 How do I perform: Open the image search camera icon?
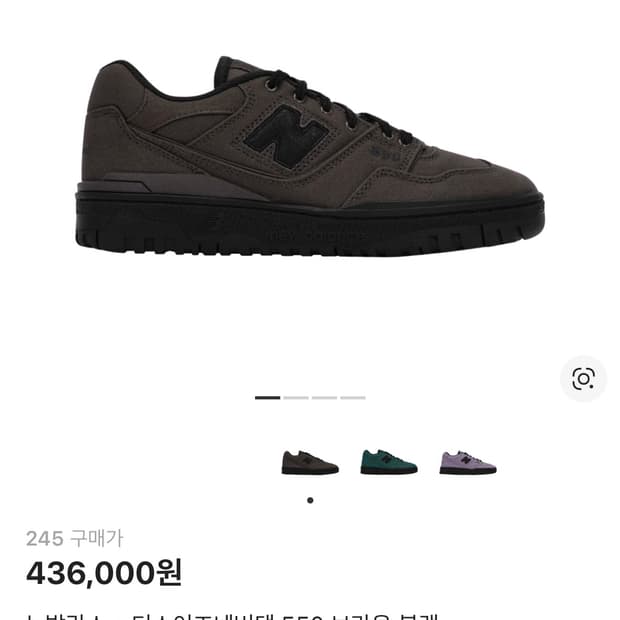point(583,379)
